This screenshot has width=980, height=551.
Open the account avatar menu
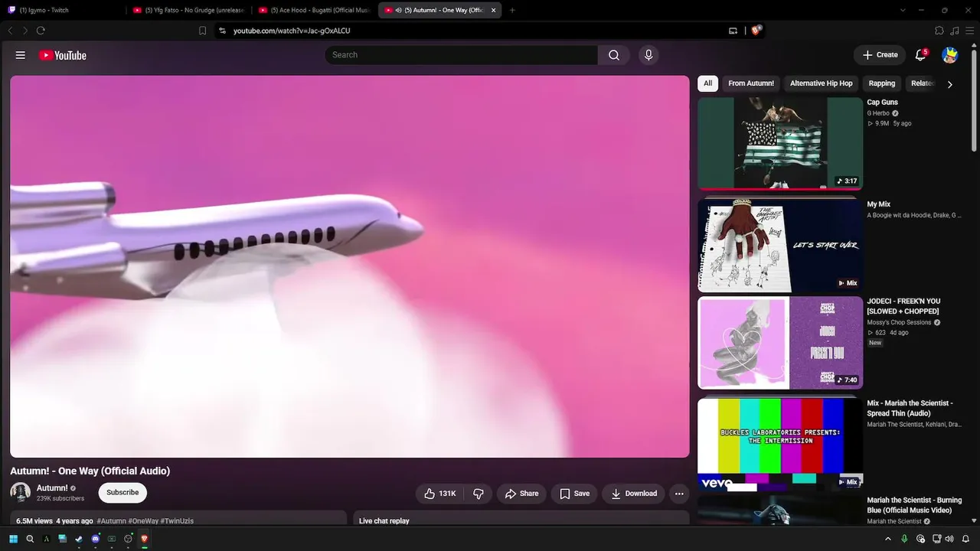[950, 55]
